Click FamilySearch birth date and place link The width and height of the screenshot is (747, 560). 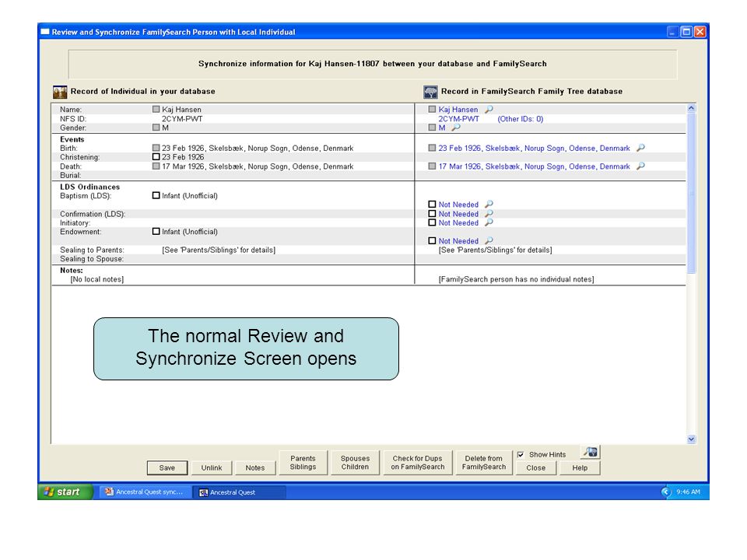pyautogui.click(x=534, y=148)
